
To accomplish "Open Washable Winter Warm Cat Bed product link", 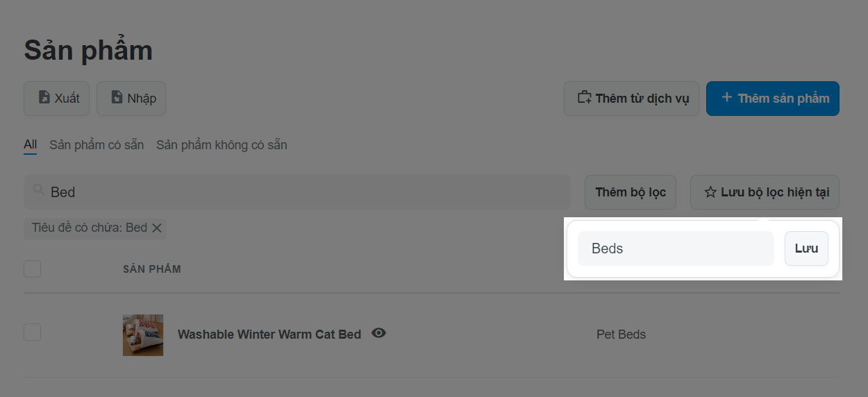I will [269, 335].
